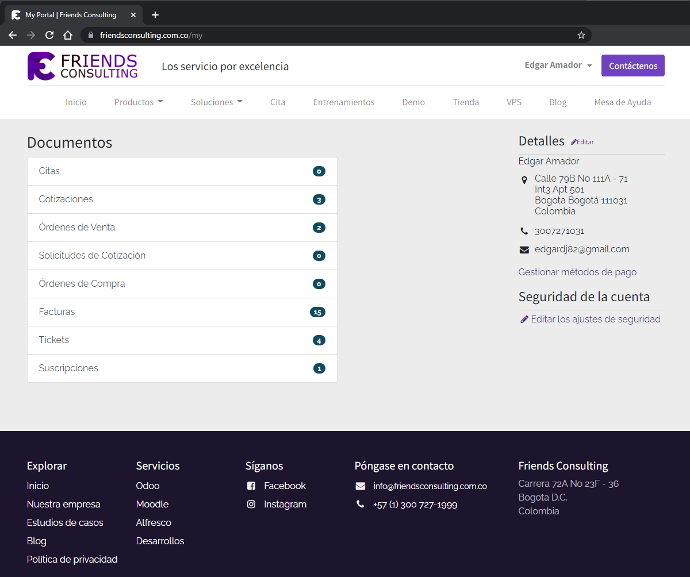Open the Facturas documents row
The image size is (690, 577).
pyautogui.click(x=181, y=312)
